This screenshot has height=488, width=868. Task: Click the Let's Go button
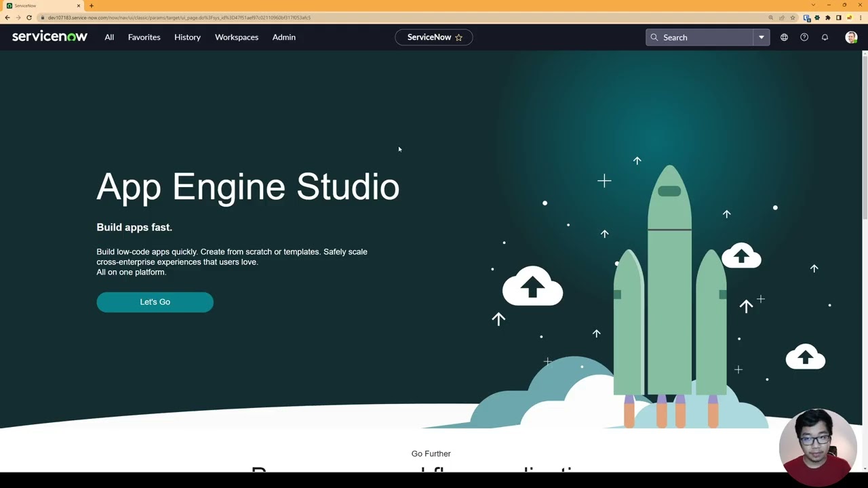point(155,302)
